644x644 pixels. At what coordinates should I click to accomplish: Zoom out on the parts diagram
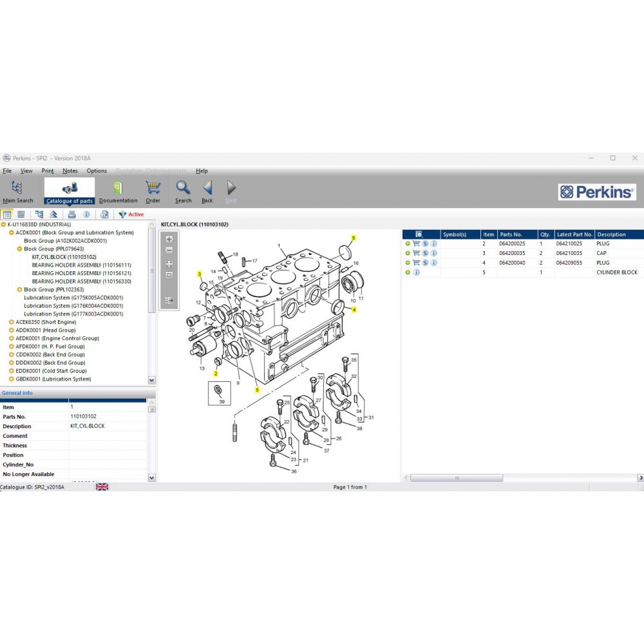click(169, 249)
